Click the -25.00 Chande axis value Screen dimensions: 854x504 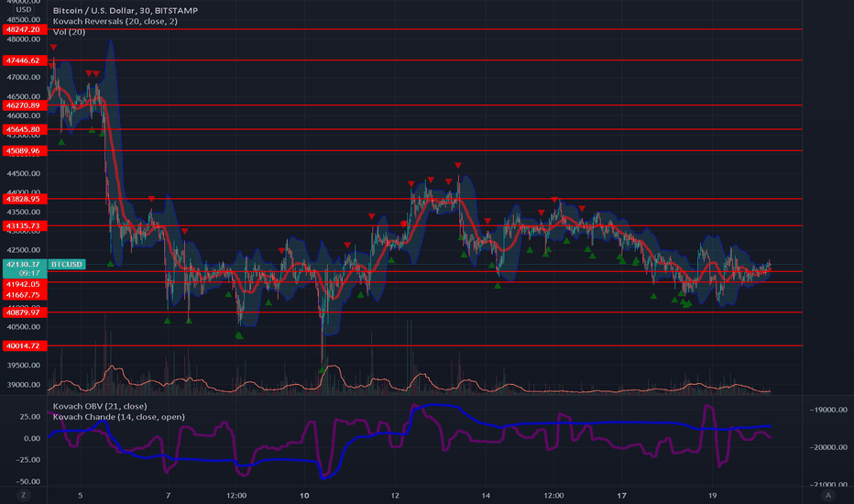click(x=27, y=459)
